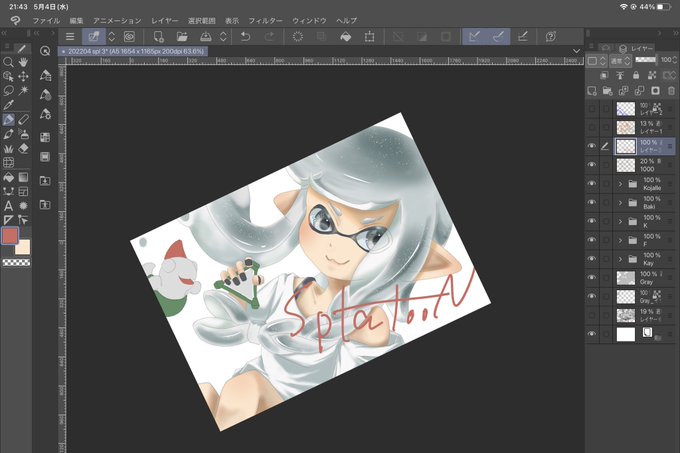Viewport: 680px width, 453px height.
Task: Expand the K layer folder
Action: (620, 222)
